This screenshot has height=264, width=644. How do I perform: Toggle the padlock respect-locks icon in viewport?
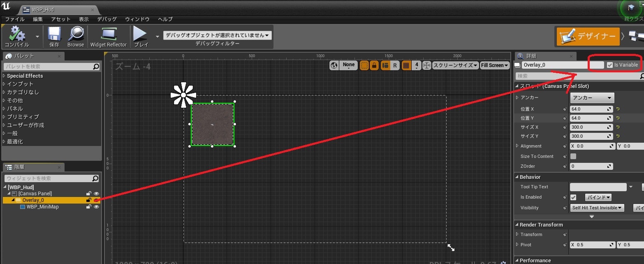[x=374, y=65]
